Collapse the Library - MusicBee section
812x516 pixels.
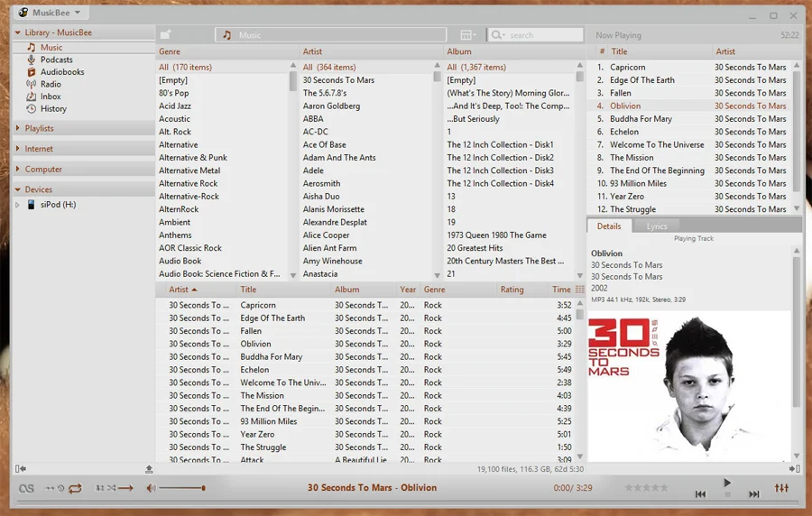point(18,32)
